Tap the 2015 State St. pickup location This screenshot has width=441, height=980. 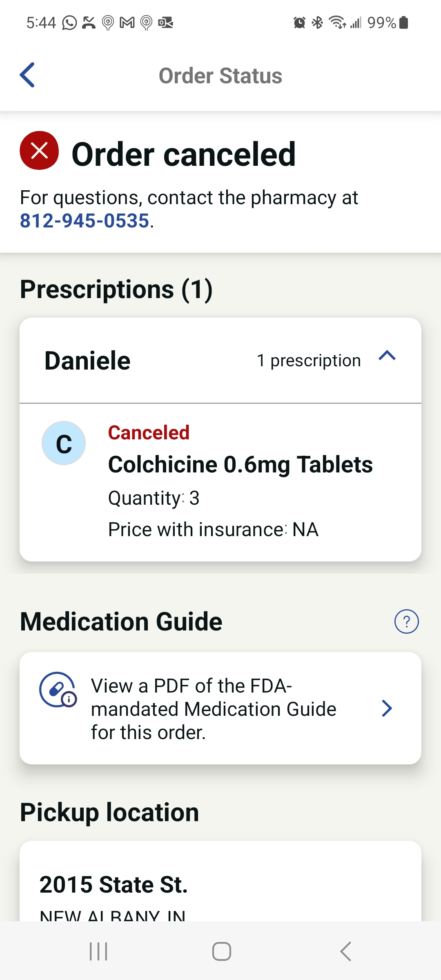(114, 885)
